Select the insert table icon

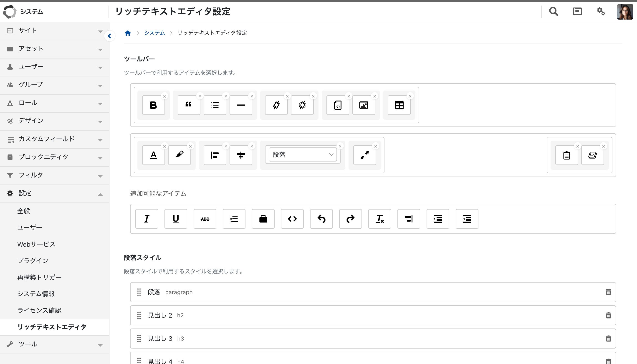[399, 105]
